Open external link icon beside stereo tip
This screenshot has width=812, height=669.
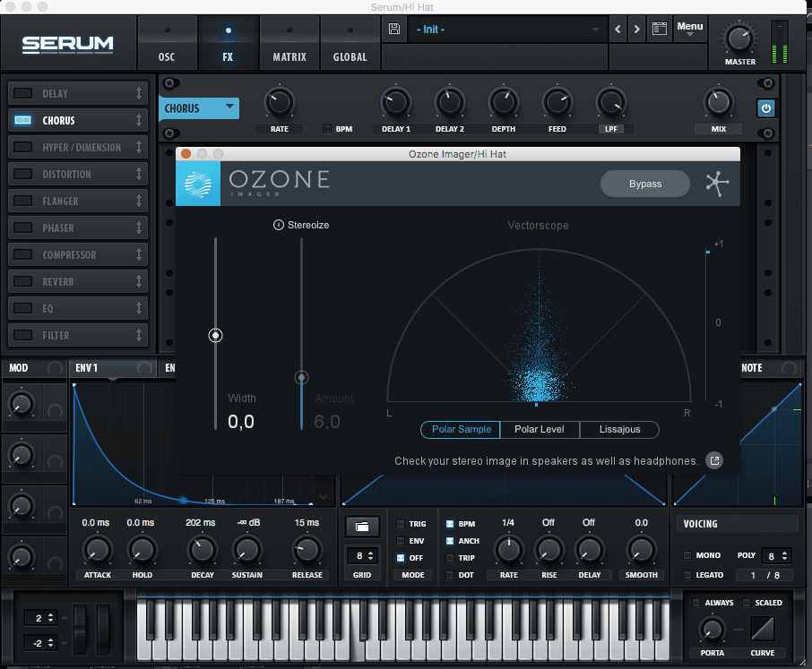click(x=714, y=460)
